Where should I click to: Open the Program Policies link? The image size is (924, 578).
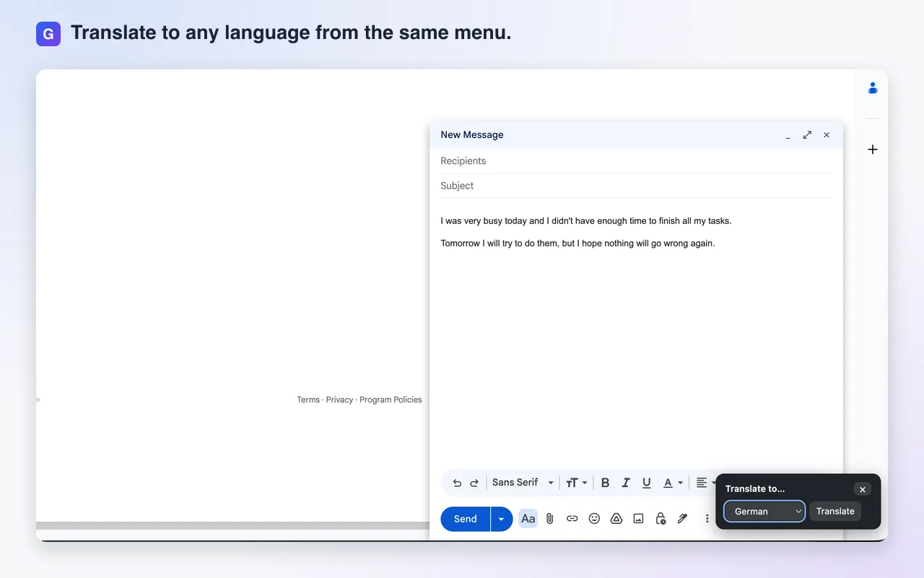(391, 400)
